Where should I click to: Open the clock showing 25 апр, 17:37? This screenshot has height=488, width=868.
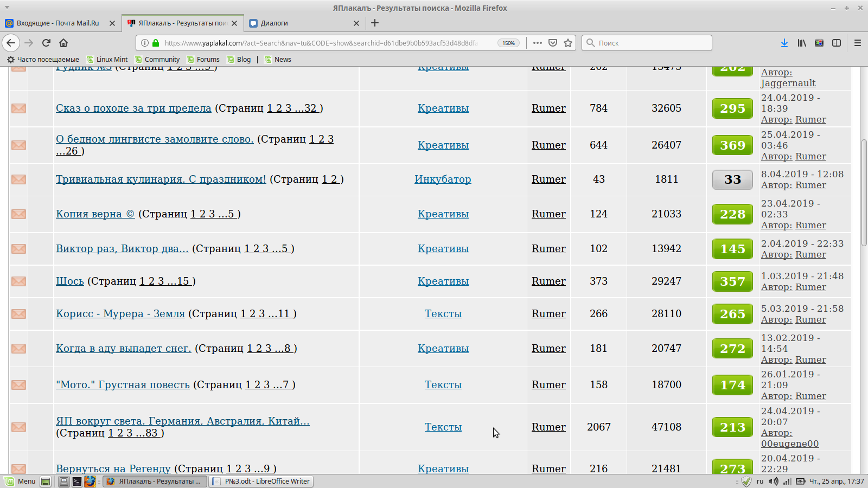pos(837,481)
